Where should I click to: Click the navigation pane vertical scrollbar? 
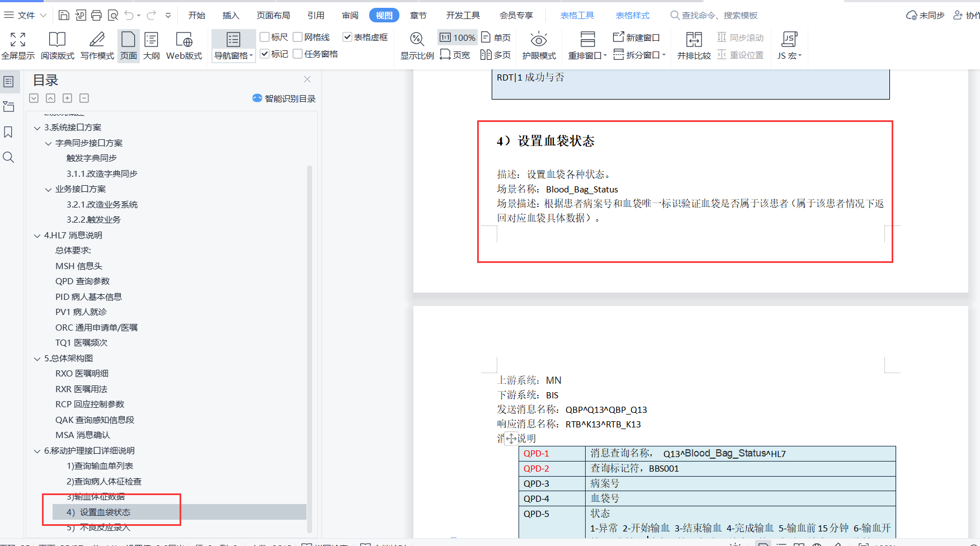[309, 349]
